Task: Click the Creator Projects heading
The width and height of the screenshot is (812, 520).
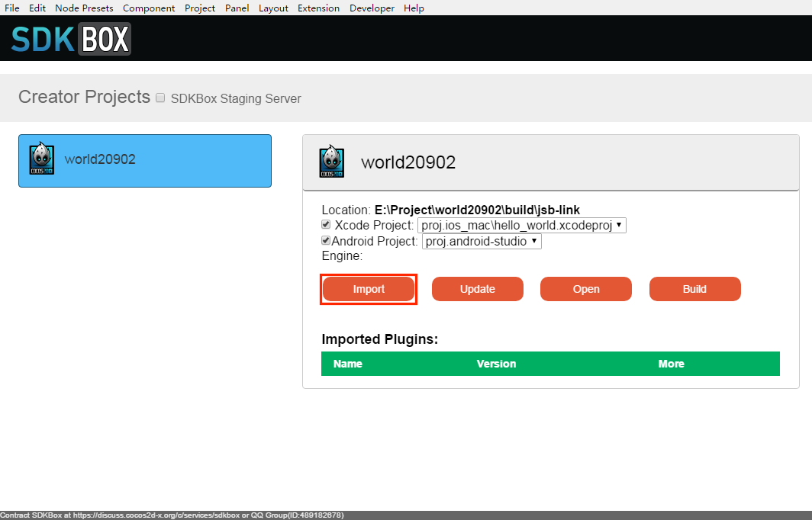Action: coord(85,97)
